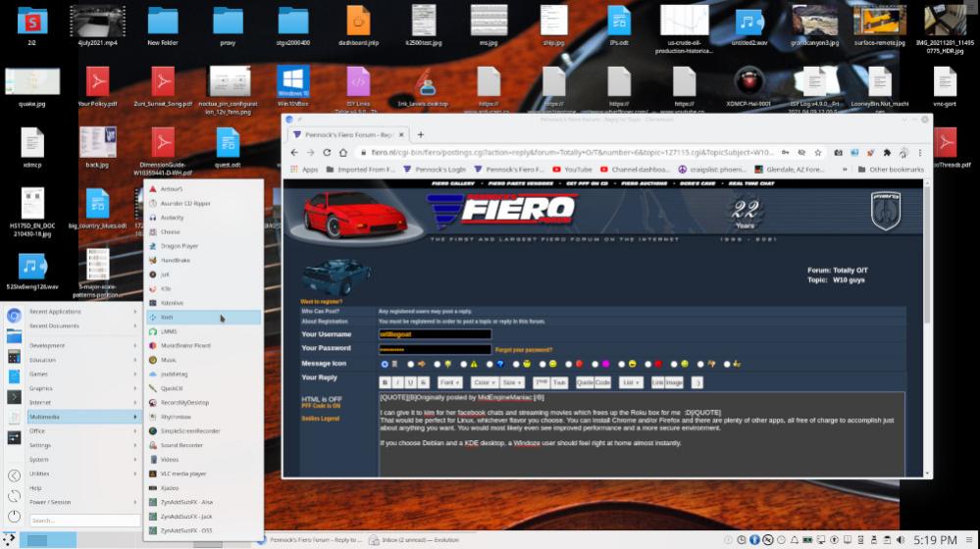This screenshot has width=980, height=549.
Task: Open the Smilies Legend link
Action: coord(320,419)
